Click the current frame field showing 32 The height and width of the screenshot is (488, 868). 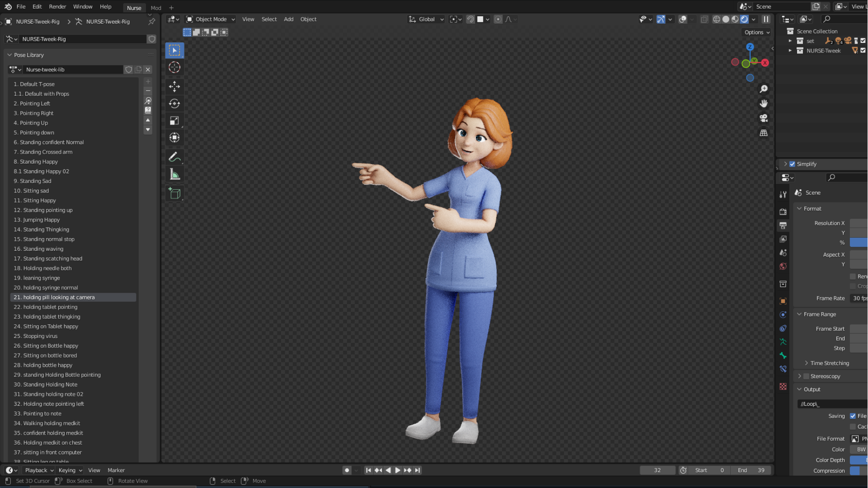[x=657, y=470]
